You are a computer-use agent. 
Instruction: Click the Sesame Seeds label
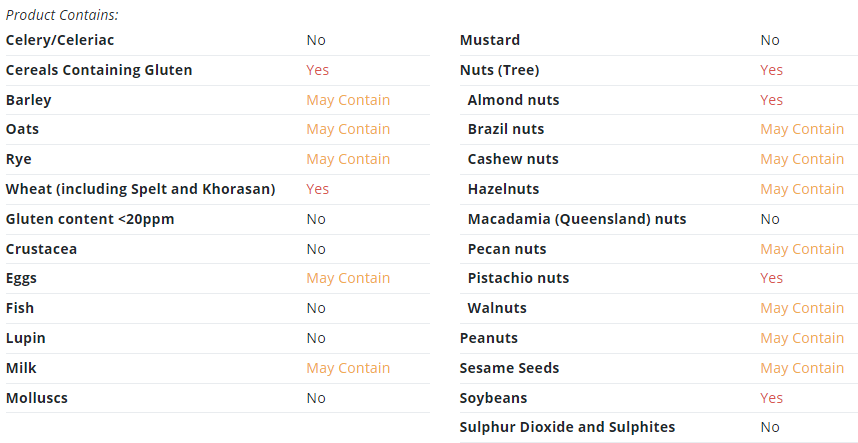tap(509, 368)
